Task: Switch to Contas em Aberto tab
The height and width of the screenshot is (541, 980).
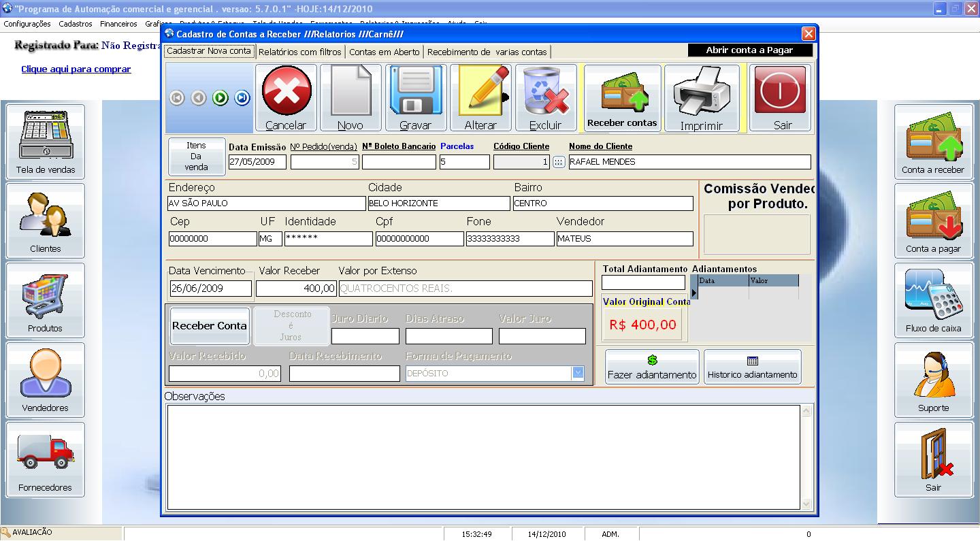Action: click(385, 52)
